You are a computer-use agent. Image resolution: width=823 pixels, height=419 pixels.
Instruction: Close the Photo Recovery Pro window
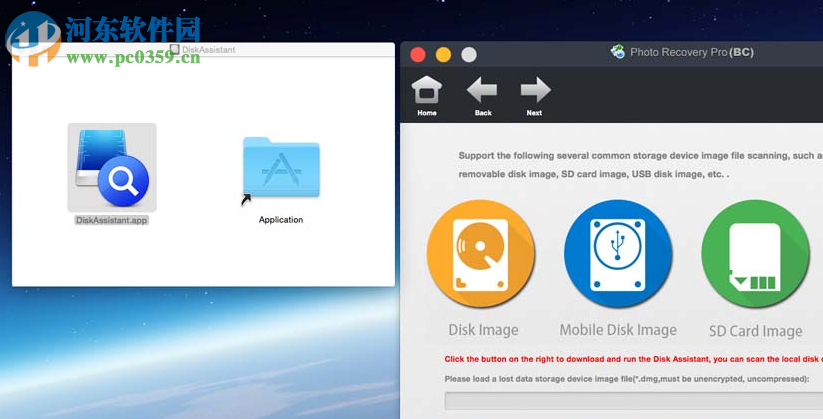[x=418, y=55]
